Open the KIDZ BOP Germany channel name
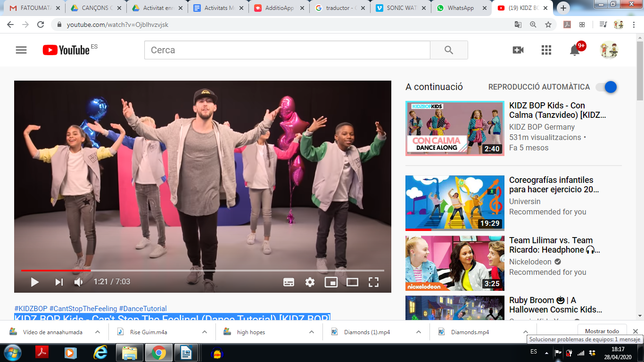Screen dimensions: 644x362 pyautogui.click(x=542, y=127)
